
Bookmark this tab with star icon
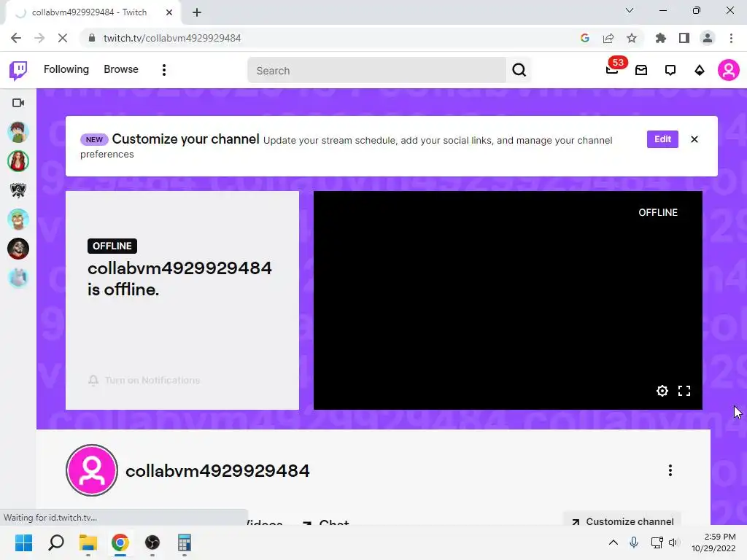coord(632,38)
